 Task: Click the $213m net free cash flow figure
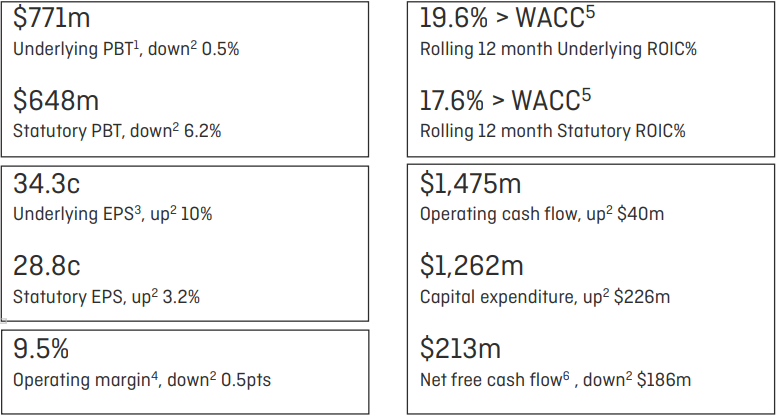tap(461, 350)
